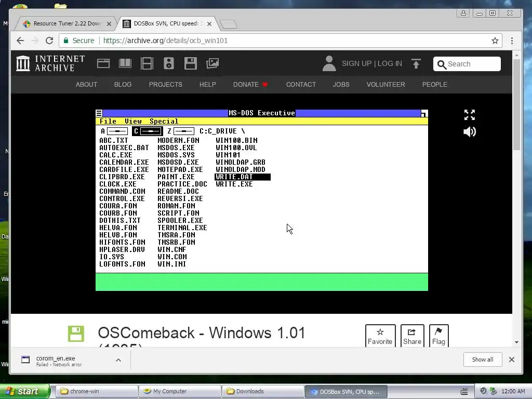The height and width of the screenshot is (399, 532).
Task: Click Show all downloads
Action: (483, 360)
